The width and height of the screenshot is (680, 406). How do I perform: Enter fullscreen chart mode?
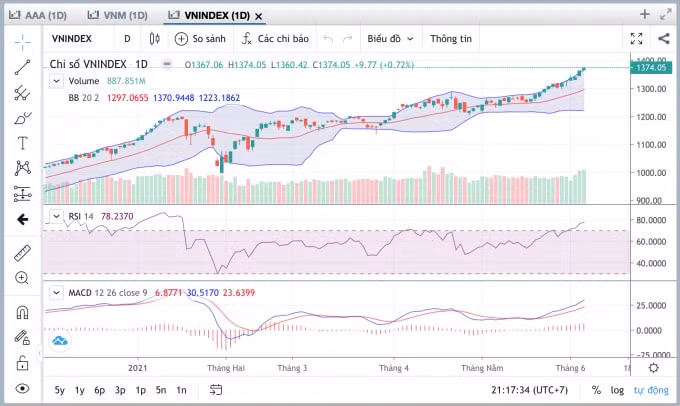click(x=636, y=39)
